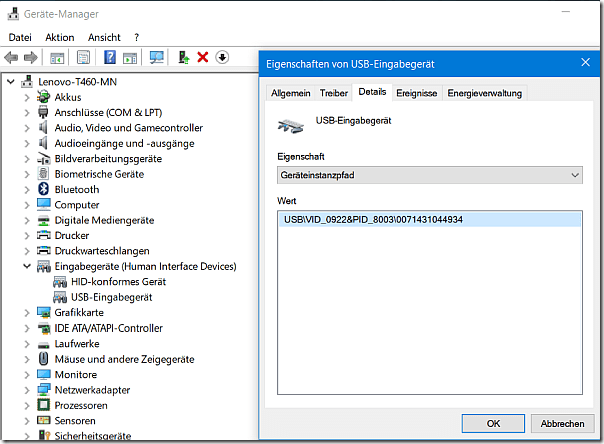The height and width of the screenshot is (444, 604).
Task: Switch to the Ereignisse tab
Action: (x=417, y=93)
